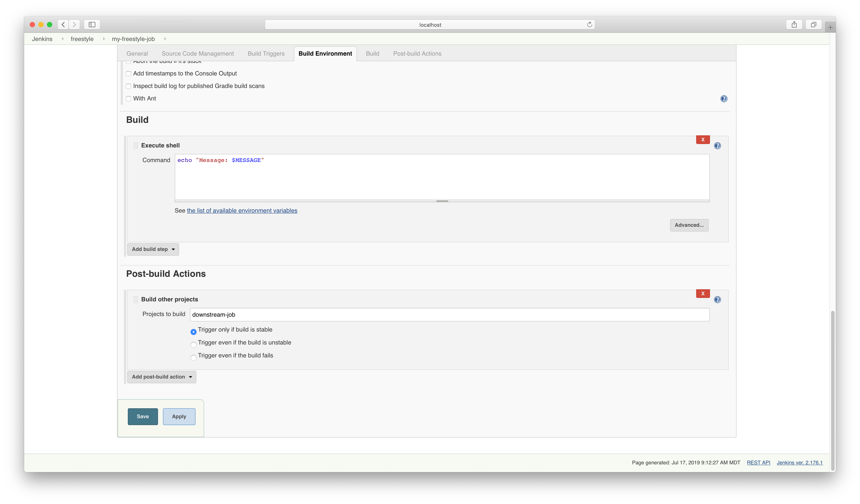Check Inspect build log for Gradle scans
The width and height of the screenshot is (860, 504).
(128, 86)
